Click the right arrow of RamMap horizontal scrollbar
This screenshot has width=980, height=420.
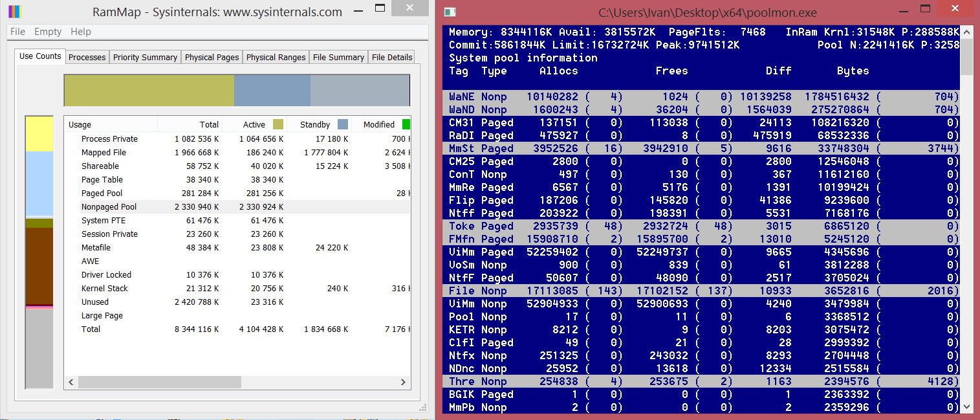click(404, 382)
